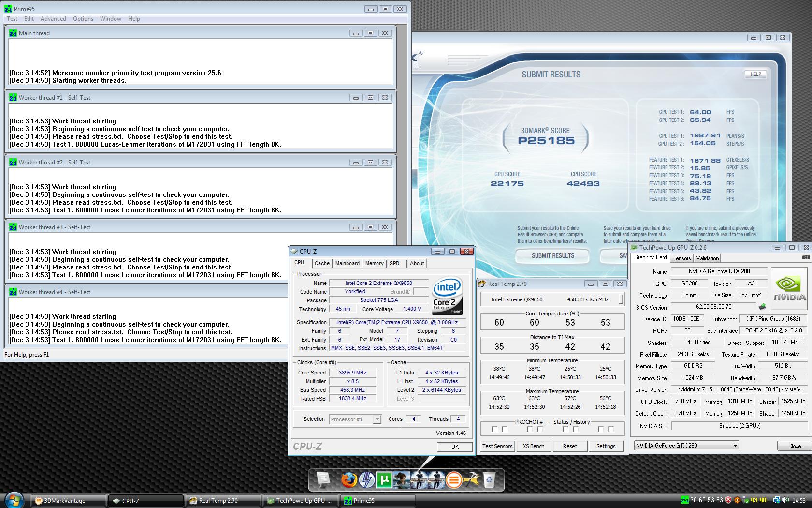This screenshot has width=812, height=508.
Task: Open the Processor #1 selection dropdown in CPU-Z
Action: point(355,419)
